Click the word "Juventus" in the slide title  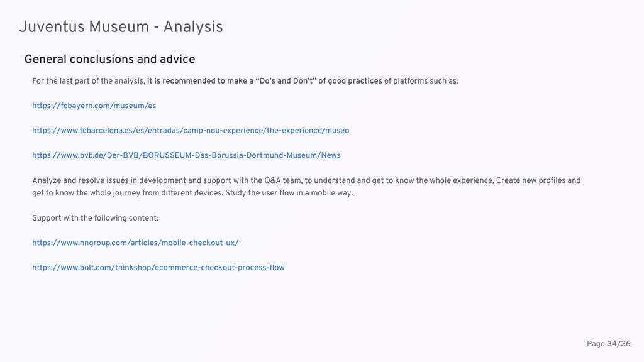pyautogui.click(x=52, y=27)
